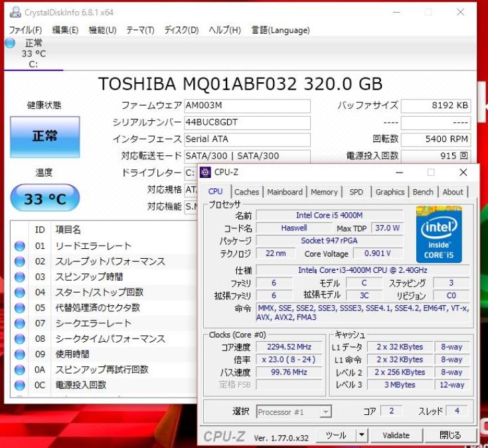Click the transfer mode field SATA/300 | SATA/300

tap(247, 156)
